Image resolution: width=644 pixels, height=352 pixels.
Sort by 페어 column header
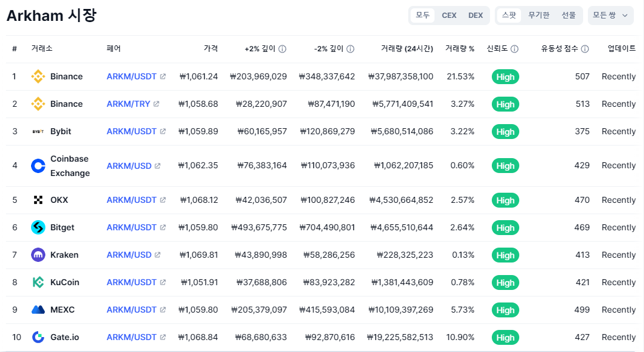pos(114,48)
